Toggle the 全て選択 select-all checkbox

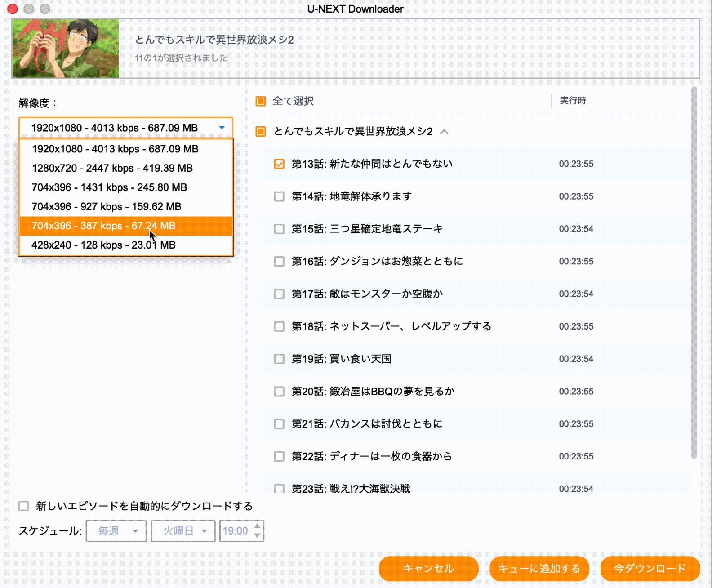261,101
